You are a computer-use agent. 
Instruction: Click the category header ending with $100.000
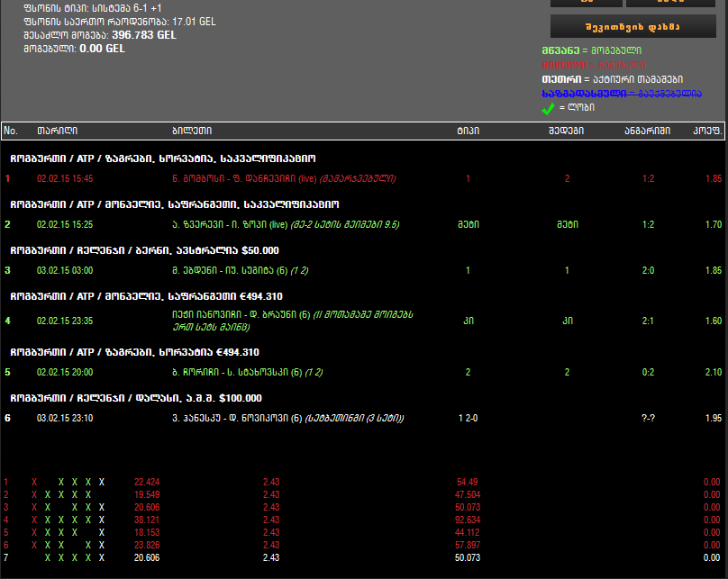tap(136, 398)
